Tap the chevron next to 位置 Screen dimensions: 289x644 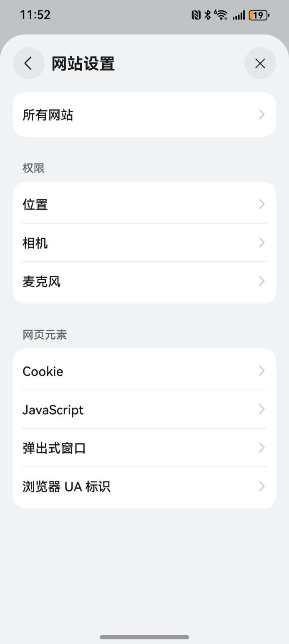261,204
